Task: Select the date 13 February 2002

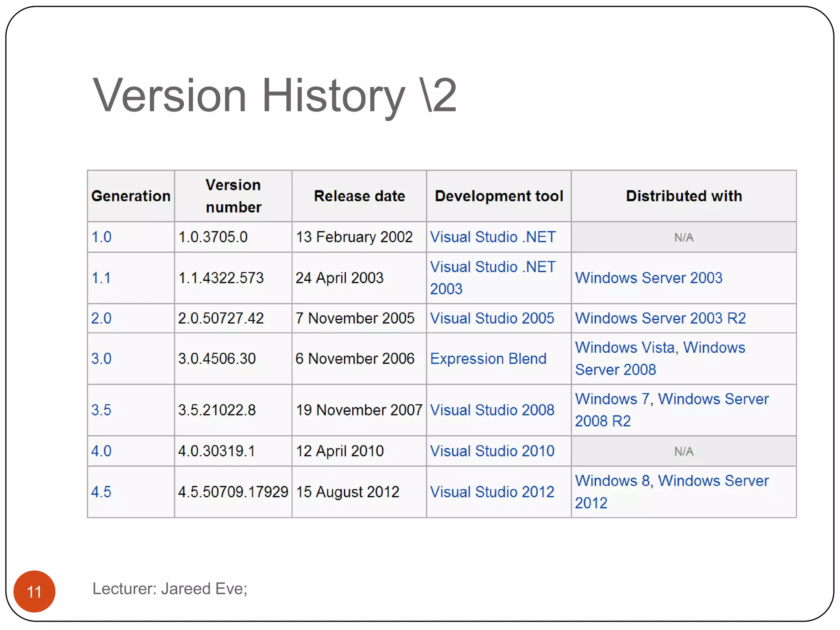Action: (354, 237)
